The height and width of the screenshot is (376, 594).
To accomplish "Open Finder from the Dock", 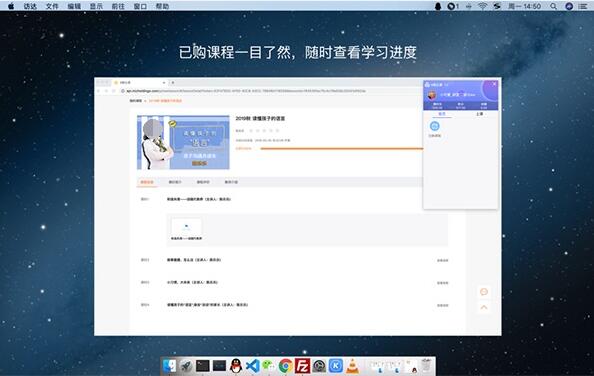I will click(x=169, y=366).
